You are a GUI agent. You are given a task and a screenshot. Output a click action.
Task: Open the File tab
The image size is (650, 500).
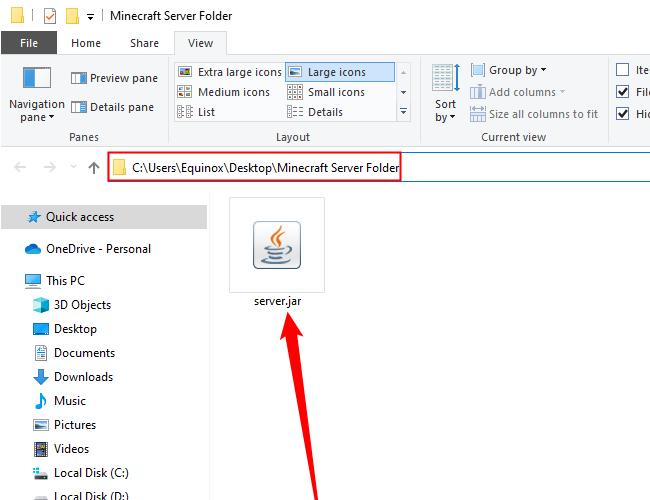point(29,43)
